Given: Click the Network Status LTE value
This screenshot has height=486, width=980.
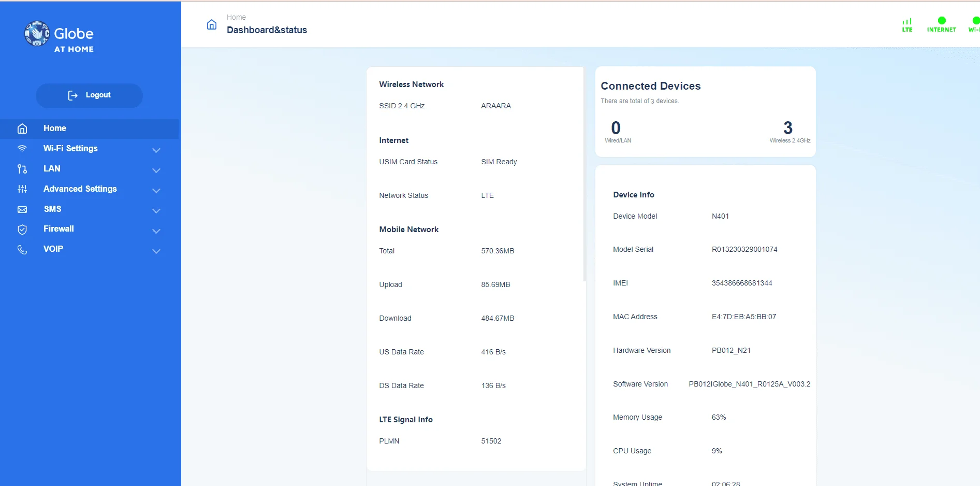Looking at the screenshot, I should pyautogui.click(x=487, y=195).
